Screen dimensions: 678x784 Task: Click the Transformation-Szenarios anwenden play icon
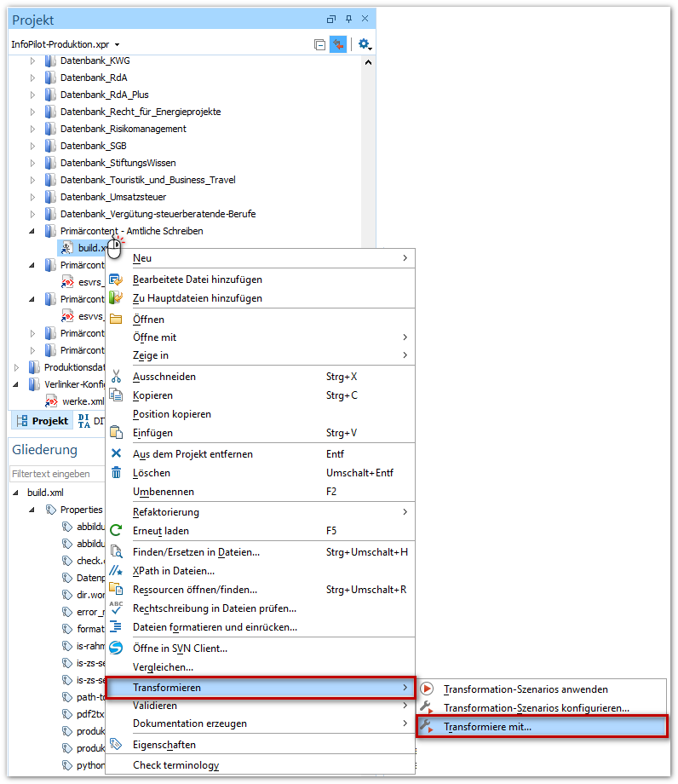pyautogui.click(x=428, y=689)
